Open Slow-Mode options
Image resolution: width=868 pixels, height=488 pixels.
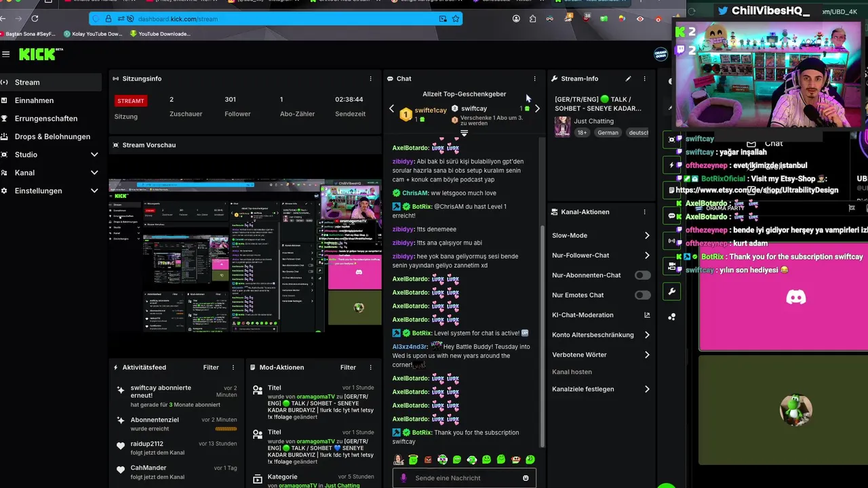[x=601, y=236]
